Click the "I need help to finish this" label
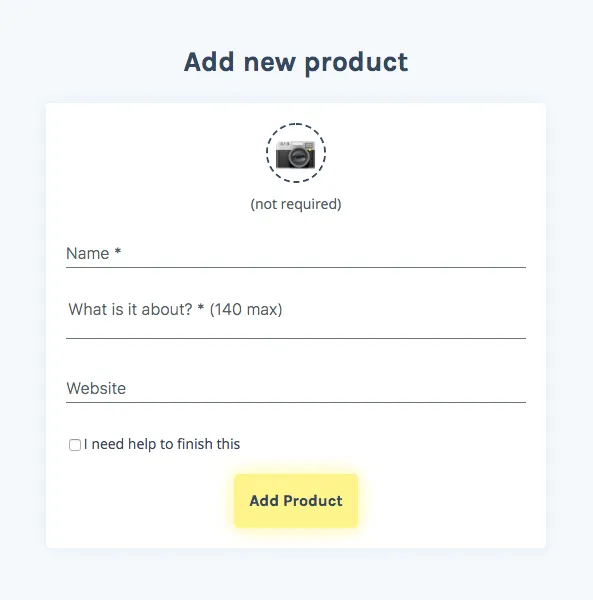Screen dimensions: 593x600 (x=162, y=444)
